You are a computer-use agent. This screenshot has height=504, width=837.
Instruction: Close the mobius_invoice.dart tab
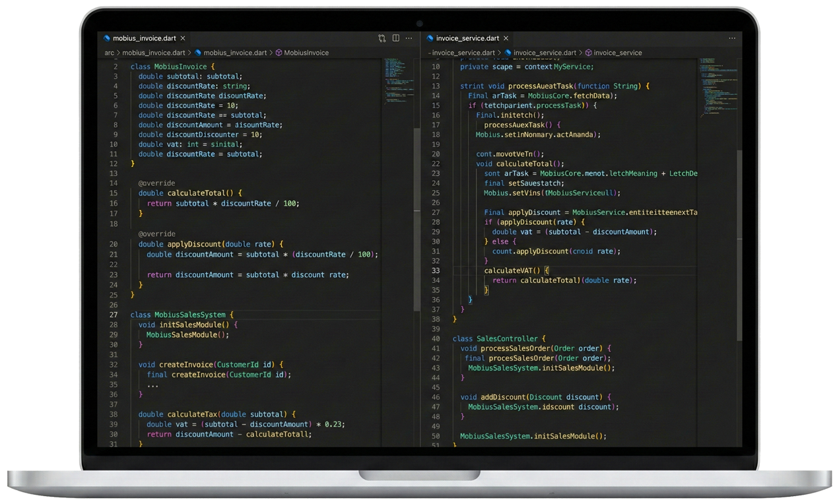pyautogui.click(x=183, y=38)
